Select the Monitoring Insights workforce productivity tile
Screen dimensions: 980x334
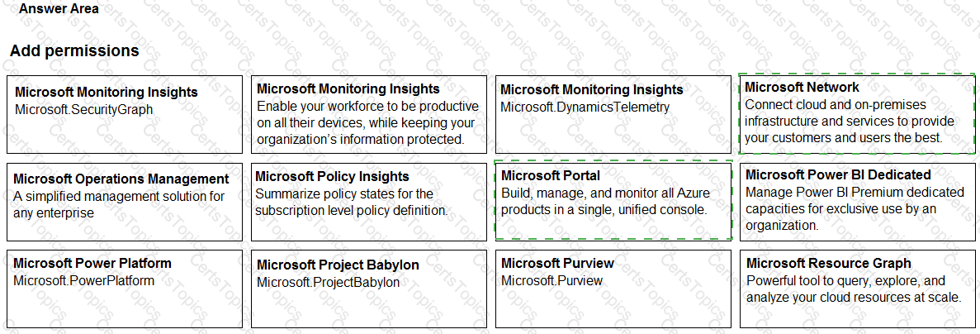click(x=369, y=114)
